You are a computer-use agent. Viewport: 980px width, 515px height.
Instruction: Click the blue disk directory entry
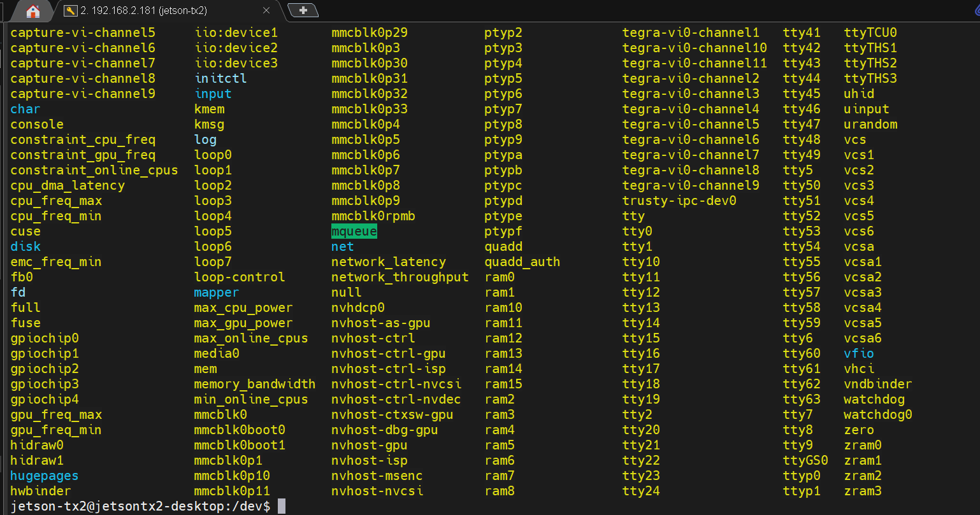pyautogui.click(x=25, y=246)
